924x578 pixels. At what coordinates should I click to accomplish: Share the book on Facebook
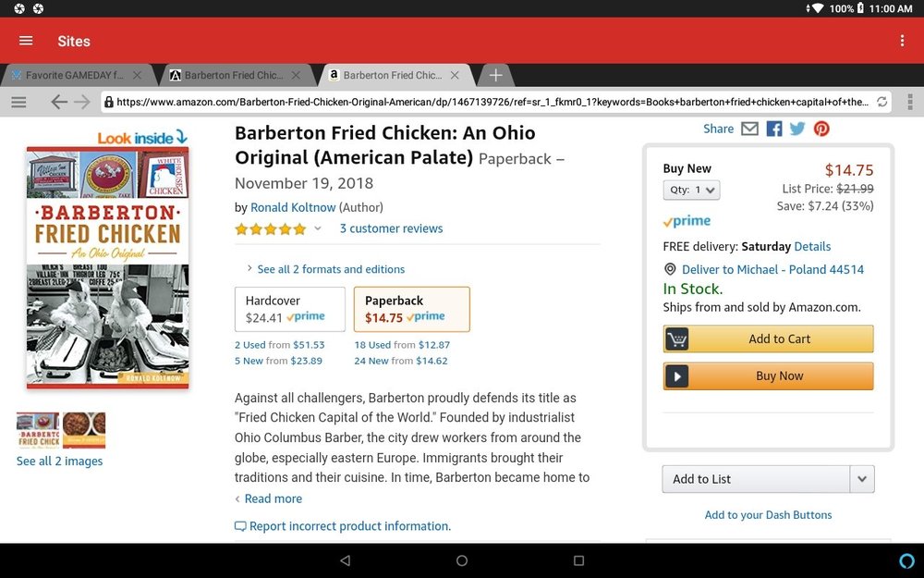click(774, 129)
